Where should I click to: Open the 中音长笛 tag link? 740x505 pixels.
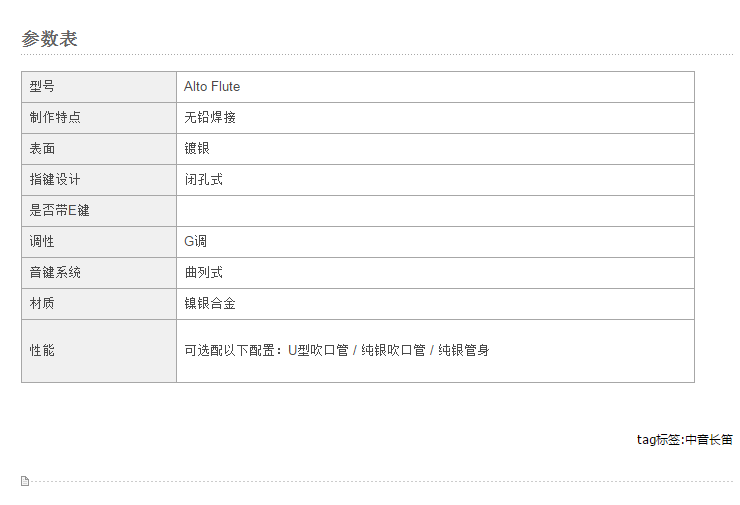(x=708, y=440)
